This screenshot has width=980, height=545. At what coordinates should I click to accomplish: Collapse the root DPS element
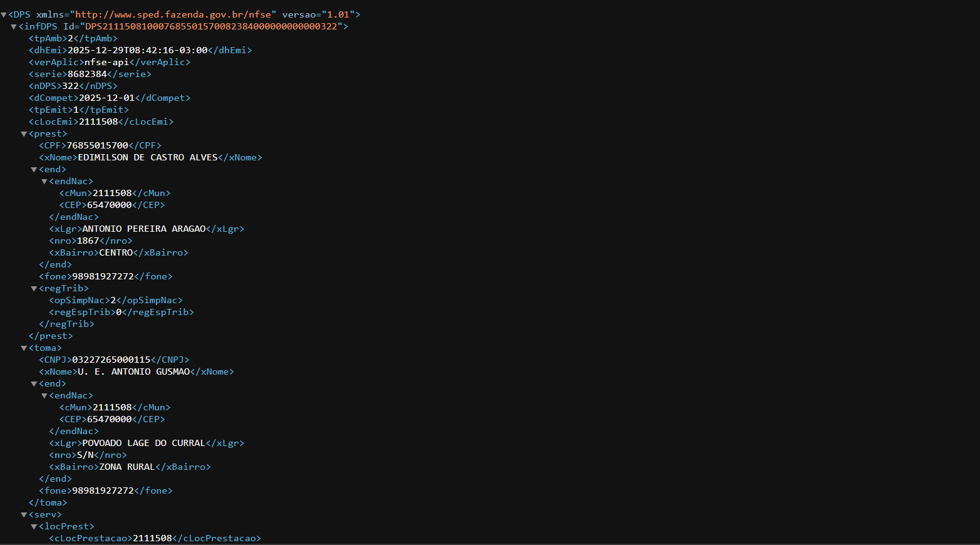[4, 14]
